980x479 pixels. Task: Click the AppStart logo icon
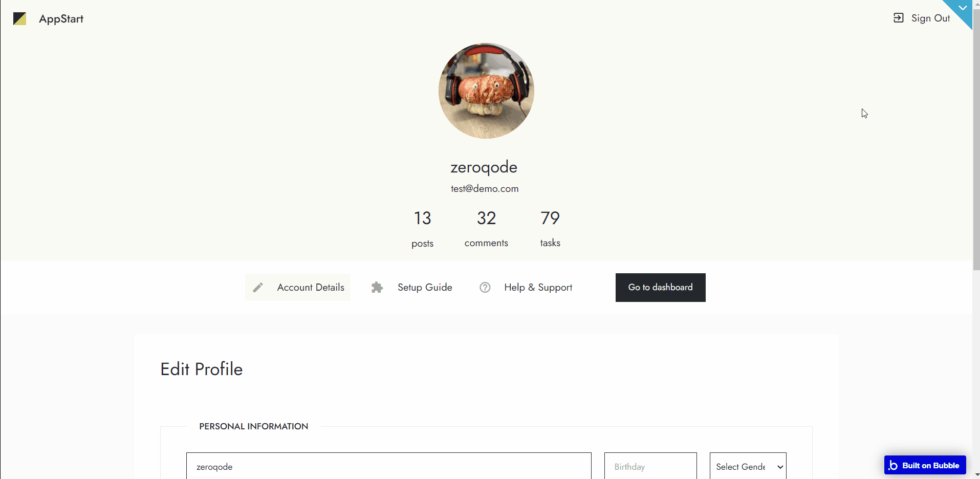point(19,19)
